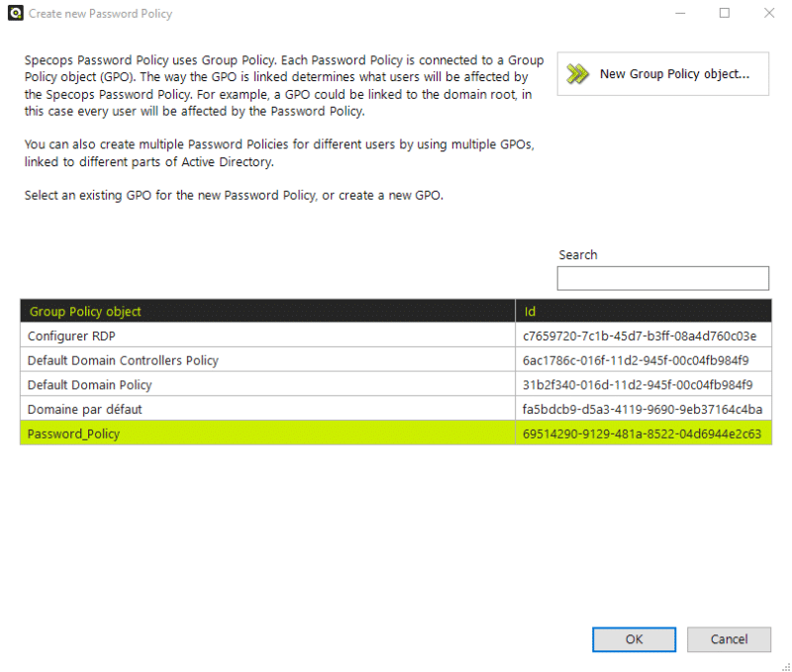This screenshot has height=672, width=792.
Task: Select the highlighted Password_Policy row
Action: point(396,433)
